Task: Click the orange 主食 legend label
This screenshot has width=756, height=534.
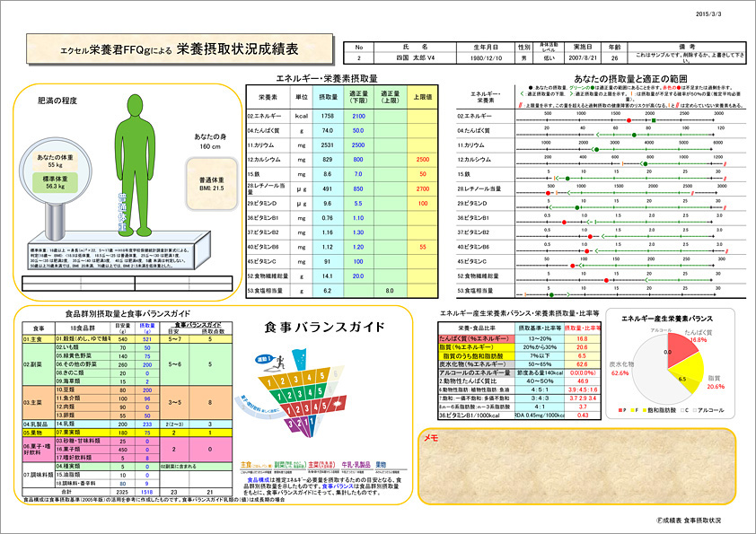Action: pos(256,465)
